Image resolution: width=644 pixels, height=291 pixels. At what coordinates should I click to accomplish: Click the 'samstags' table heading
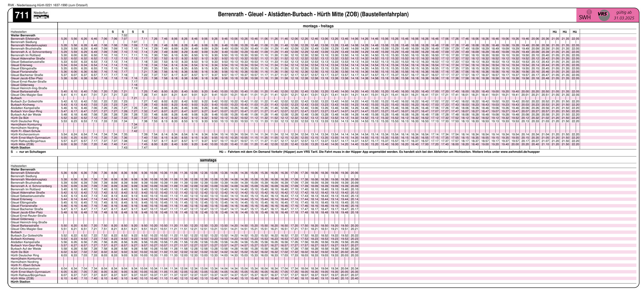[208, 160]
